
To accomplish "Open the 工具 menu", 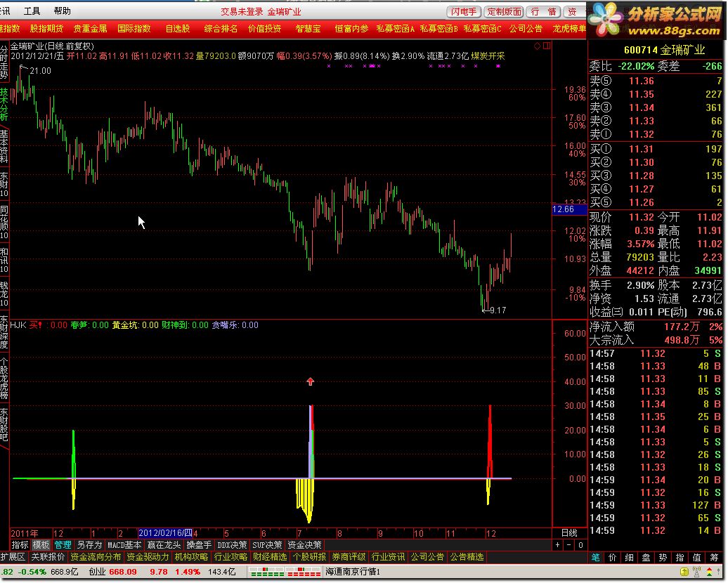I will (x=32, y=11).
